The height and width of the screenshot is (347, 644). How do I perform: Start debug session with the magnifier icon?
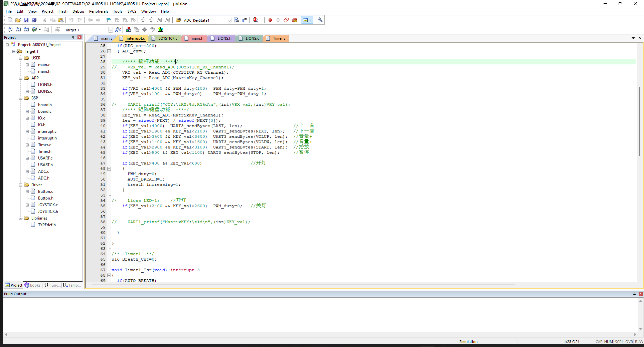[256, 20]
